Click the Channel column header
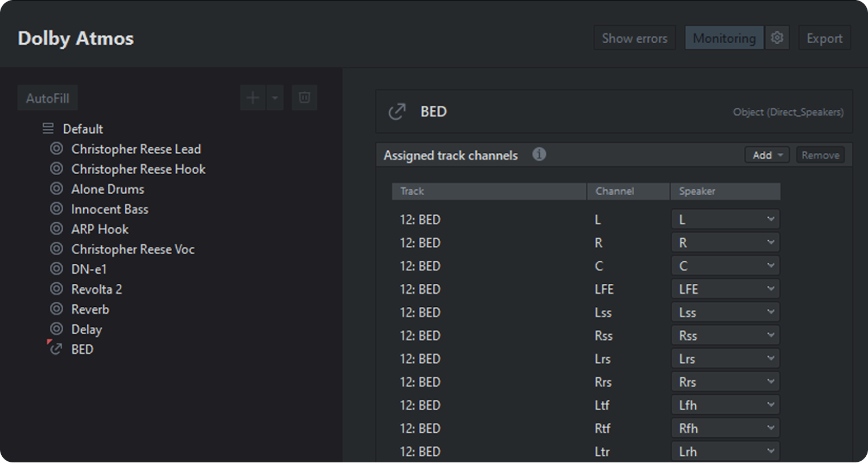 628,191
